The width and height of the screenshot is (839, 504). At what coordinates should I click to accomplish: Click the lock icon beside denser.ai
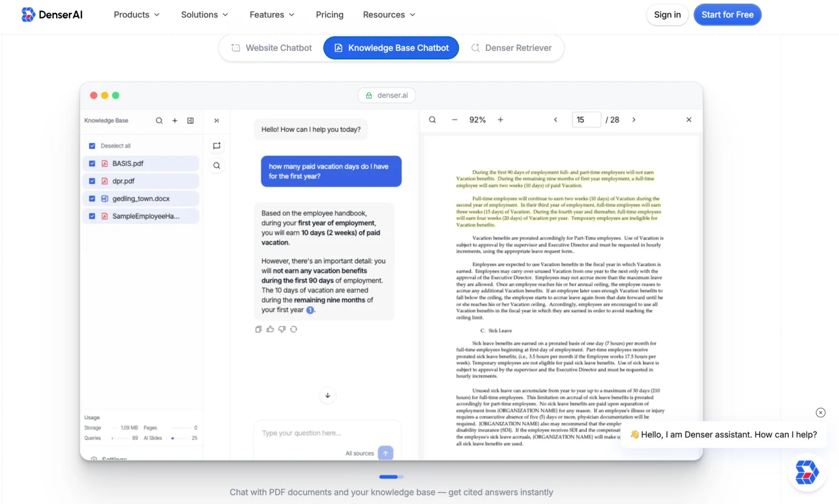(369, 95)
